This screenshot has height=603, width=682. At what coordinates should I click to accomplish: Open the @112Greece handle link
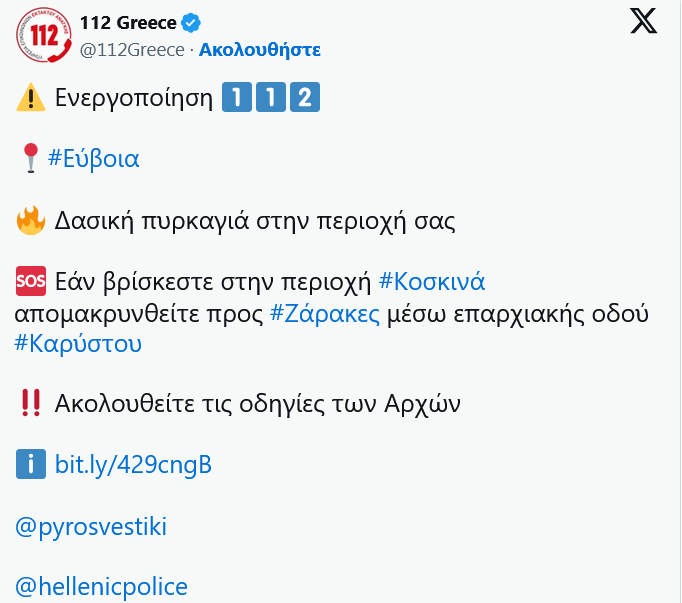click(132, 49)
